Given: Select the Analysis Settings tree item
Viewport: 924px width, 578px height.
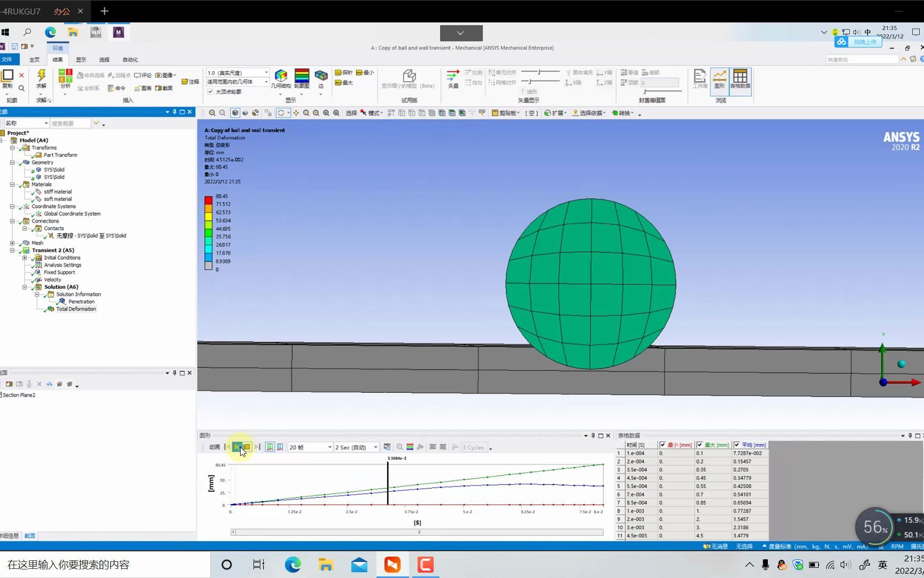Looking at the screenshot, I should point(62,265).
